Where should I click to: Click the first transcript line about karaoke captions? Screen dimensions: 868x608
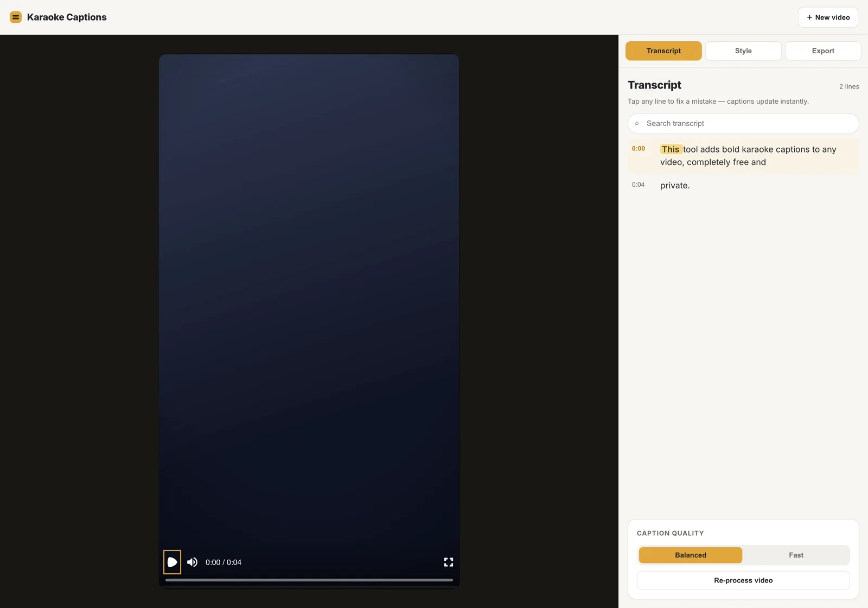743,156
